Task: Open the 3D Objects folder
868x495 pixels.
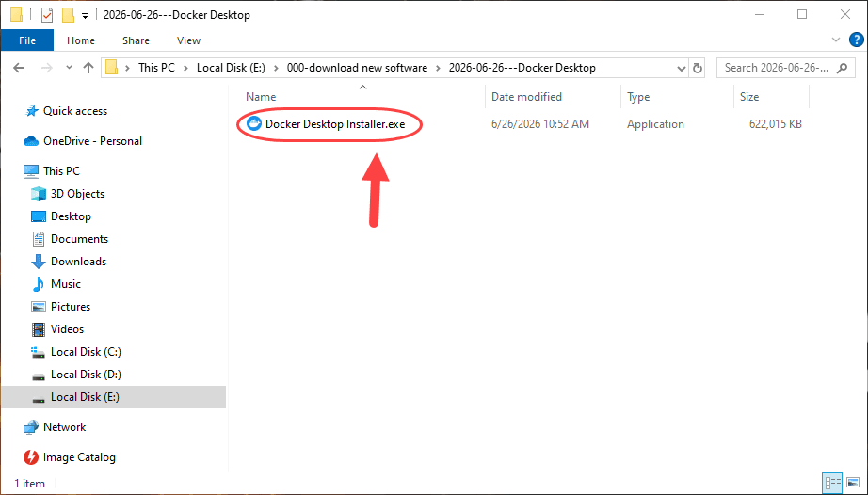Action: 77,194
